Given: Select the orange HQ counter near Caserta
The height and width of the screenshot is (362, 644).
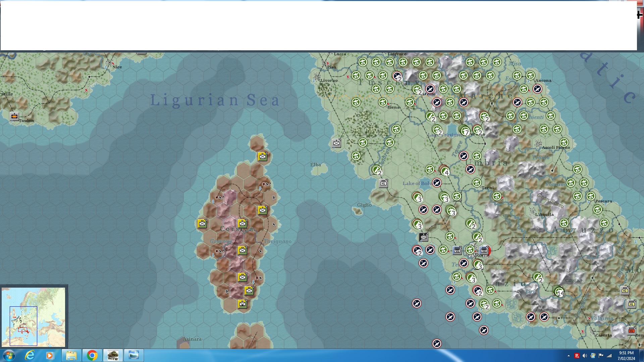Looking at the screenshot, I should 631,330.
